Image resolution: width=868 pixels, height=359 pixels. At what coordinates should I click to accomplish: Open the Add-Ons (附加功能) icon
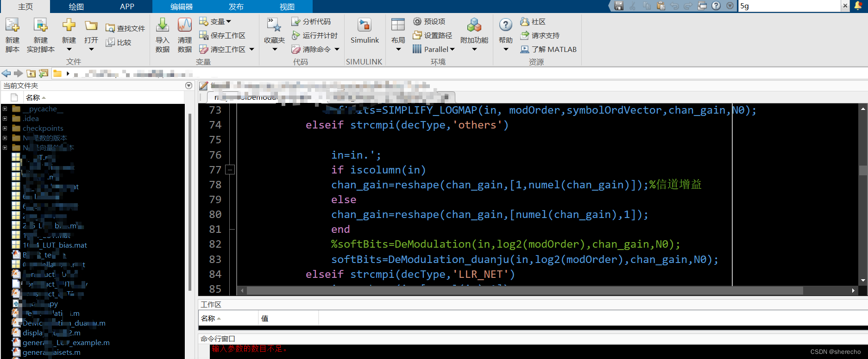(x=474, y=25)
